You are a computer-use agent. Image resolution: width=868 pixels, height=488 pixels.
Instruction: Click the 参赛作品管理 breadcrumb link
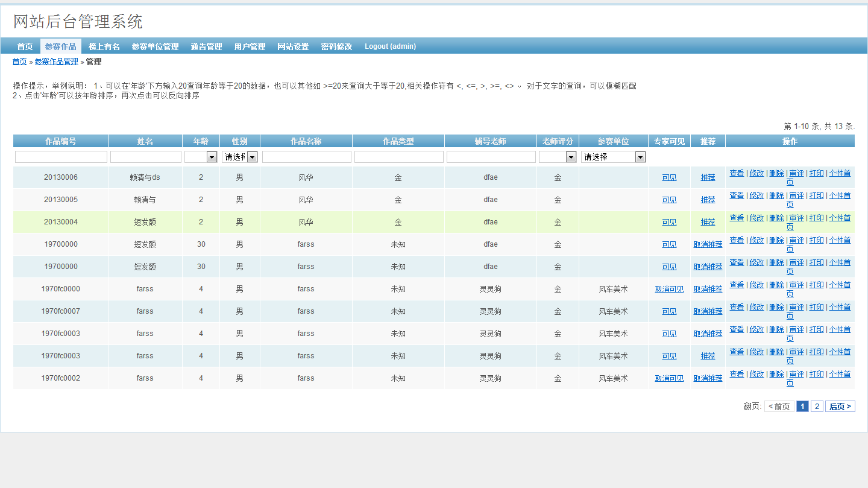(57, 62)
